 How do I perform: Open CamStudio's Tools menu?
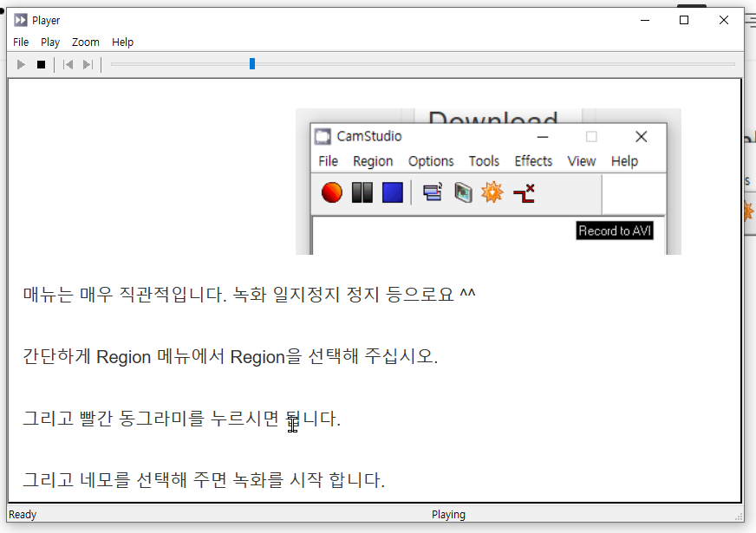click(484, 161)
